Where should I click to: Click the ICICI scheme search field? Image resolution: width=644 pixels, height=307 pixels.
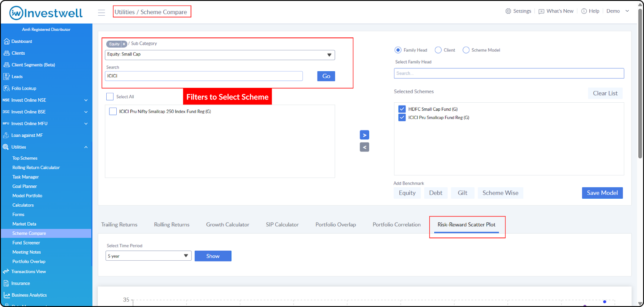click(204, 76)
